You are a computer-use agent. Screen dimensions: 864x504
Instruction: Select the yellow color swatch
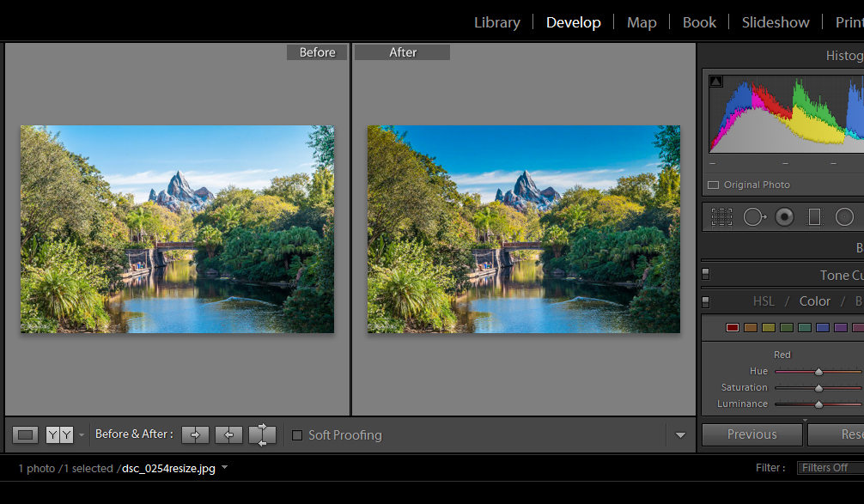click(769, 328)
